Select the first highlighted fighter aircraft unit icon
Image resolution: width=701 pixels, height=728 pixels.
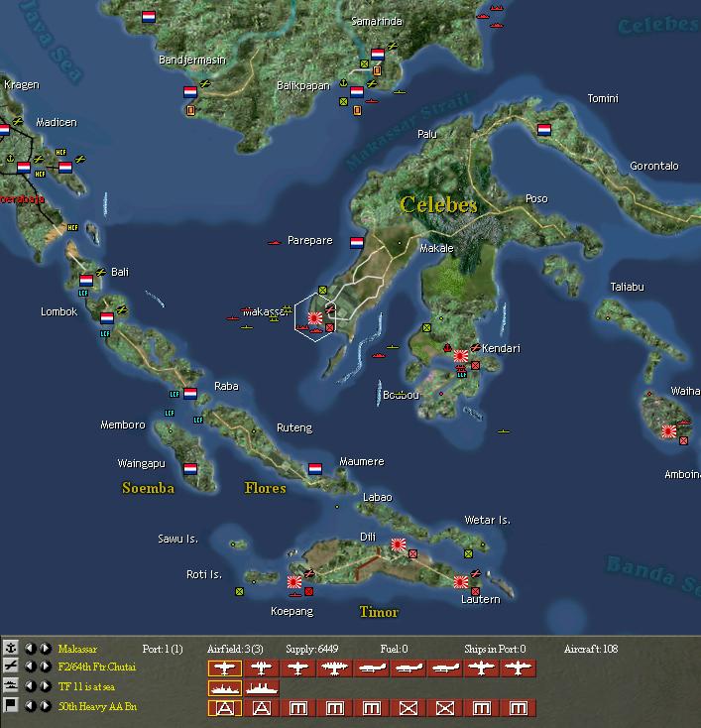[x=225, y=668]
